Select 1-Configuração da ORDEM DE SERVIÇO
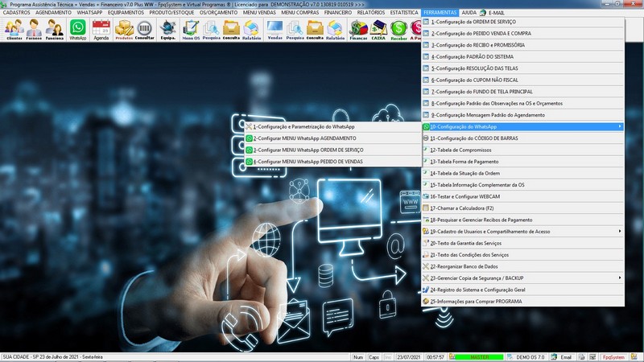This screenshot has height=362, width=644. coord(522,22)
